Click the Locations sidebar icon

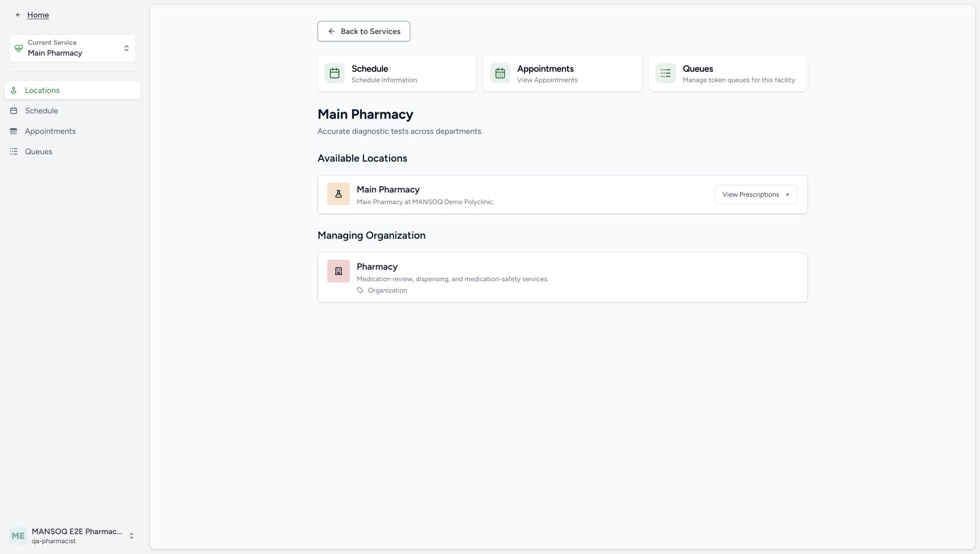coord(14,90)
